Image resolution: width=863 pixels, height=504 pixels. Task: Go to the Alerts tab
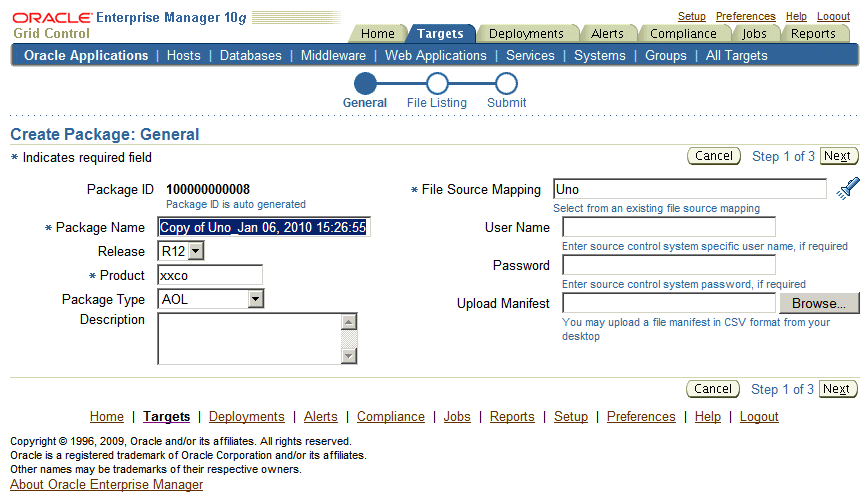(x=607, y=34)
